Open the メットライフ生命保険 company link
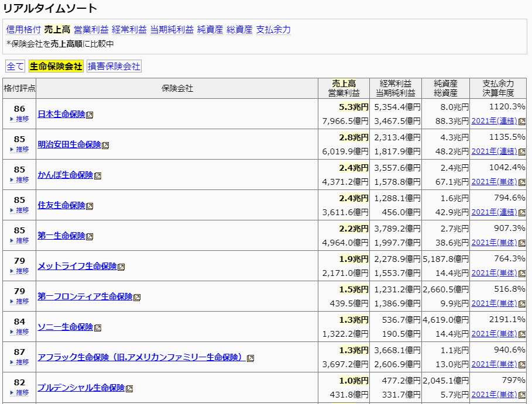 [77, 266]
